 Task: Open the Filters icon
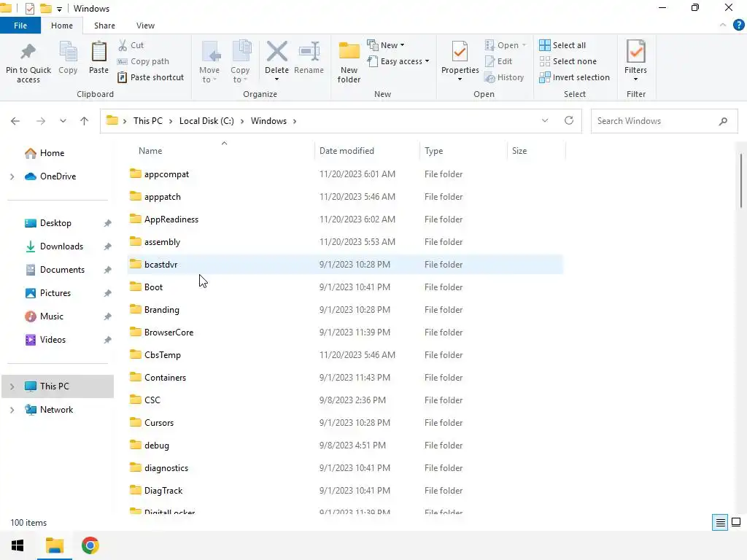(636, 52)
